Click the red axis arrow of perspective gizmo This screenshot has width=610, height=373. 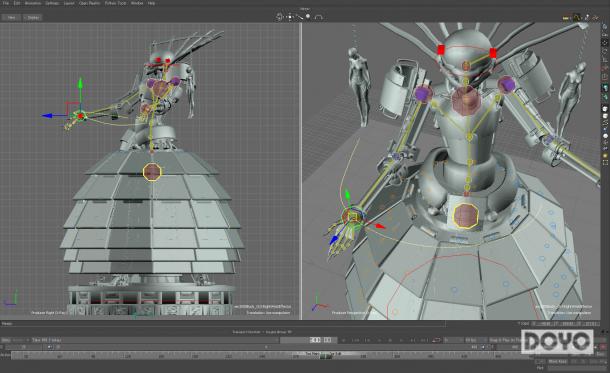coord(380,226)
